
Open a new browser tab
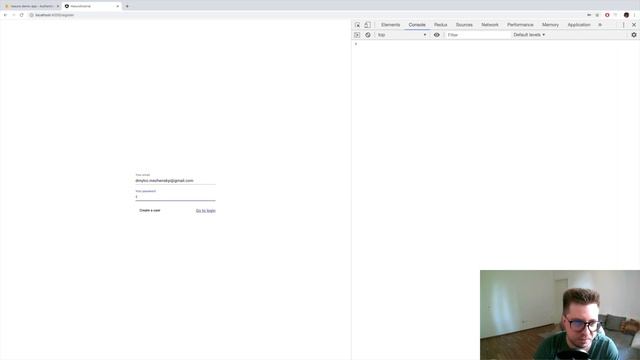pyautogui.click(x=127, y=6)
